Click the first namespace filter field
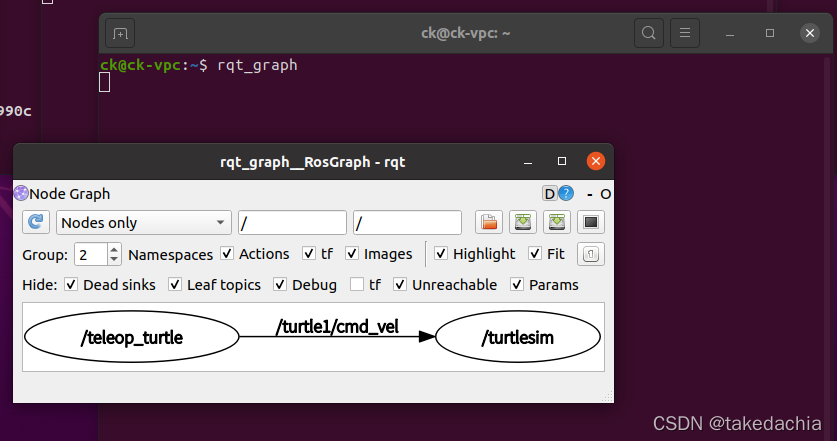The image size is (837, 441). point(292,222)
